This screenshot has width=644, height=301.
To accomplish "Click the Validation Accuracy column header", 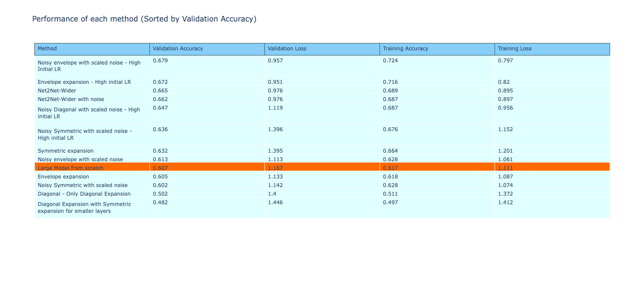I will point(178,49).
